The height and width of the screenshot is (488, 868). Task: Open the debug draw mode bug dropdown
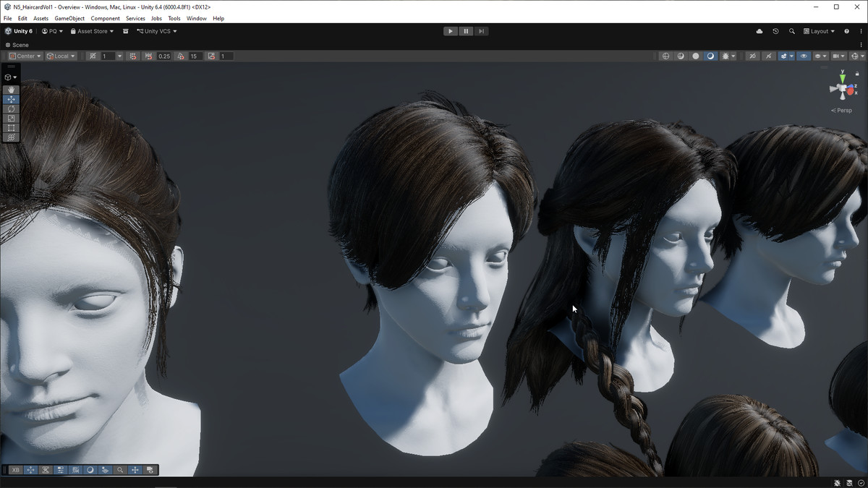[729, 56]
